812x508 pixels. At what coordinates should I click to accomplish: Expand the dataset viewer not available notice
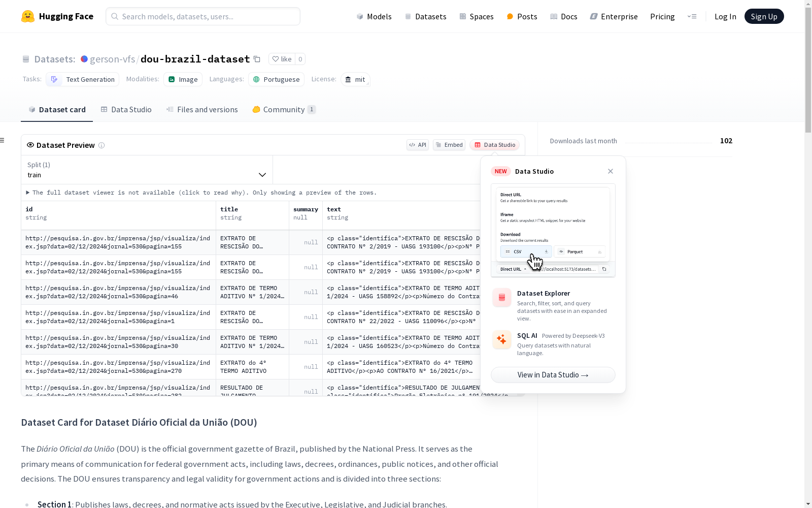pos(201,193)
